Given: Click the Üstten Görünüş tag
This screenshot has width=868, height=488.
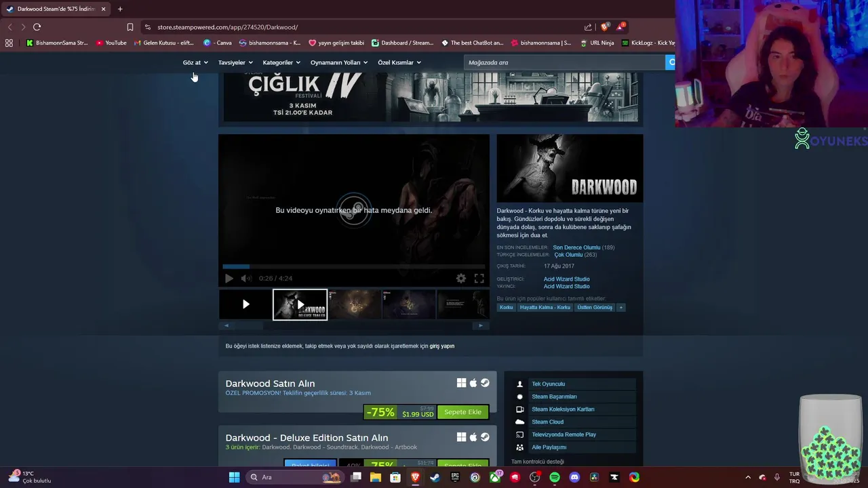Looking at the screenshot, I should 595,308.
